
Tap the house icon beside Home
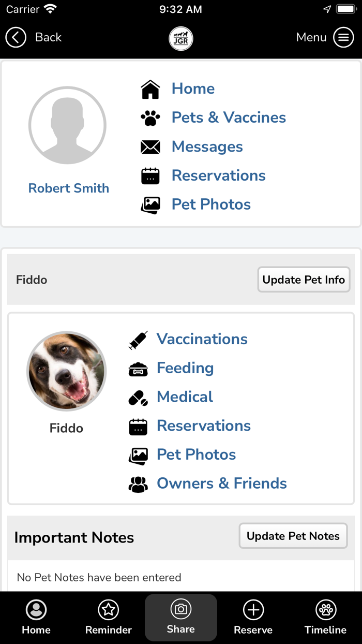(x=150, y=89)
